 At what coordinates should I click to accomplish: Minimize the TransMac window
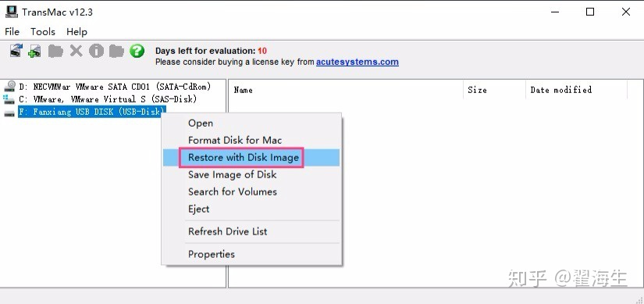pyautogui.click(x=555, y=12)
